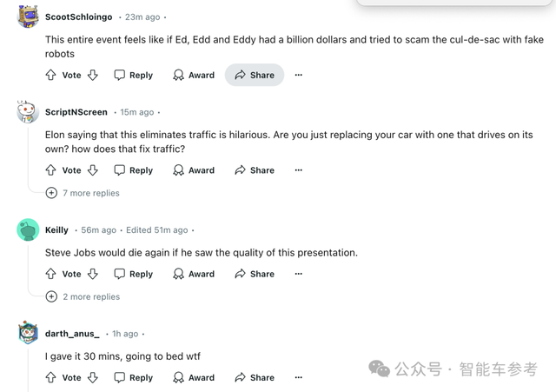This screenshot has width=556, height=392.
Task: Upvote darth_anus_'s comment
Action: pyautogui.click(x=50, y=378)
